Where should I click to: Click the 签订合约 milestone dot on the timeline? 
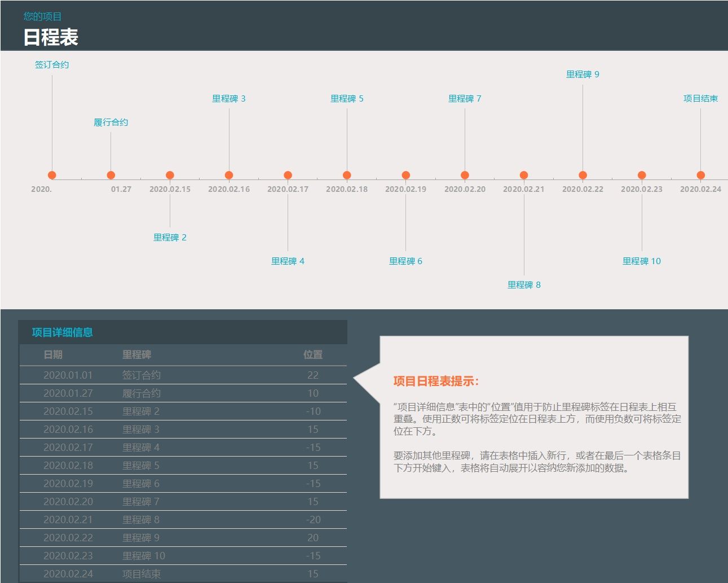[x=51, y=175]
